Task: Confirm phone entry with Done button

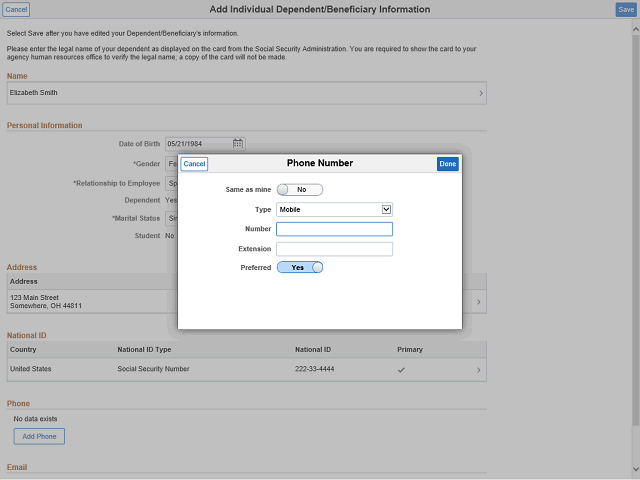Action: pos(448,164)
